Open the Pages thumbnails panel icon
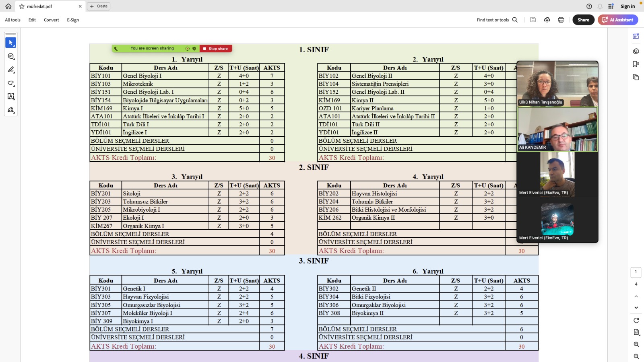This screenshot has height=362, width=644. [x=636, y=77]
